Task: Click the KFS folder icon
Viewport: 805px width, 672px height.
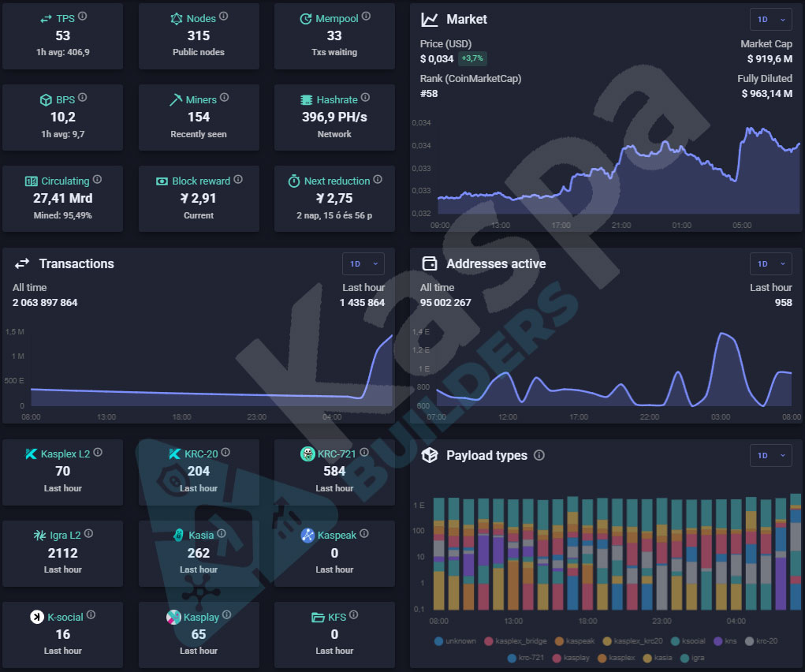Action: [319, 617]
